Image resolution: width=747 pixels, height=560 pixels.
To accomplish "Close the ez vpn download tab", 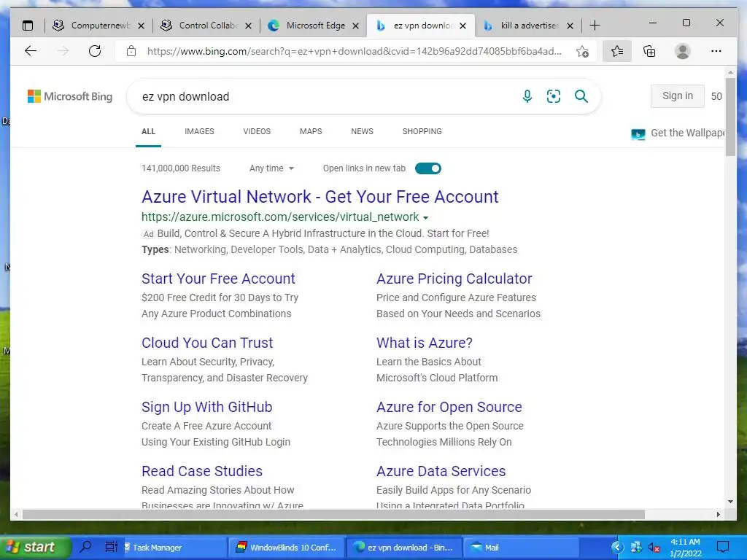I will (x=462, y=26).
